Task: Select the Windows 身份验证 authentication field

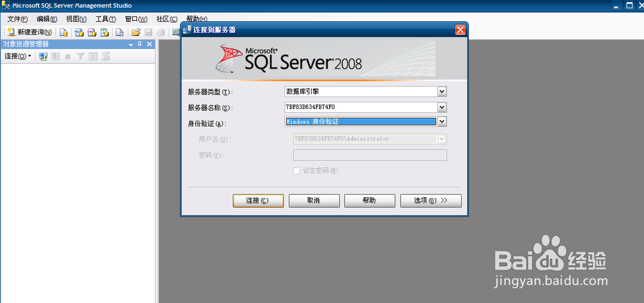Action: click(x=366, y=122)
